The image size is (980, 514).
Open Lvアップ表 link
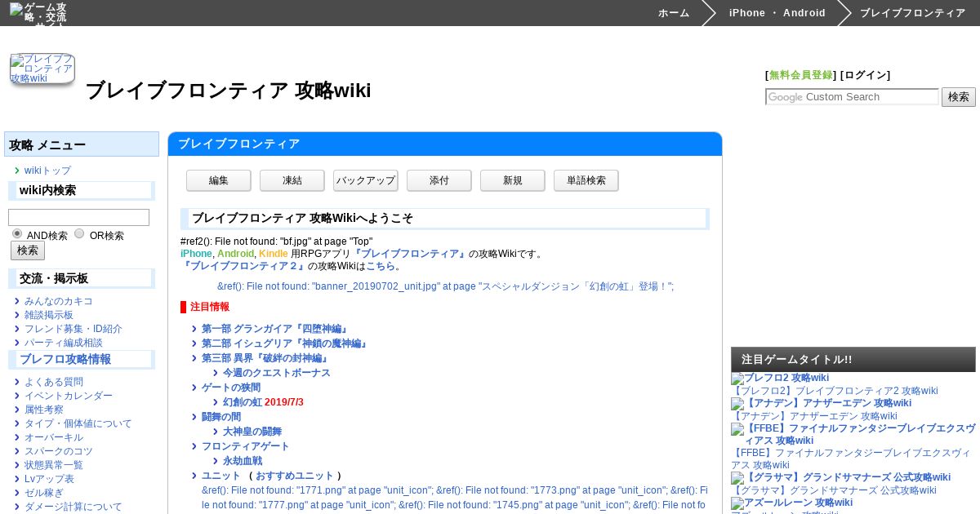point(49,479)
